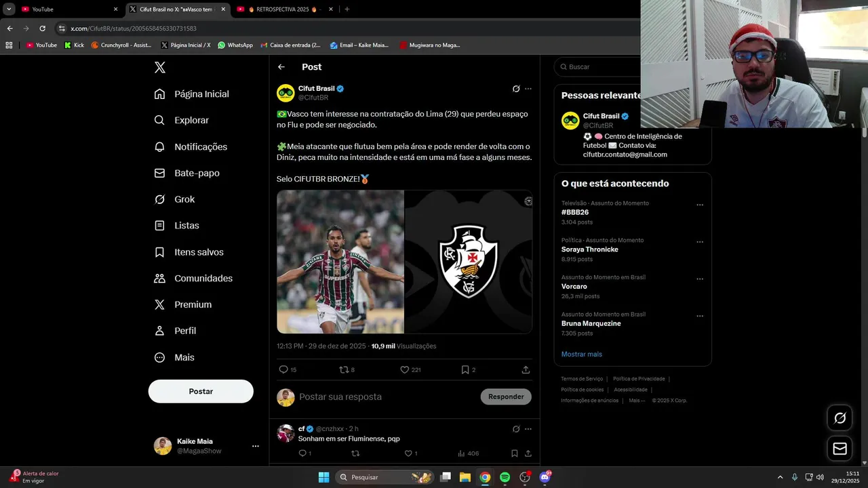Share cf's reply
Screen dimensions: 868x488
click(x=528, y=453)
